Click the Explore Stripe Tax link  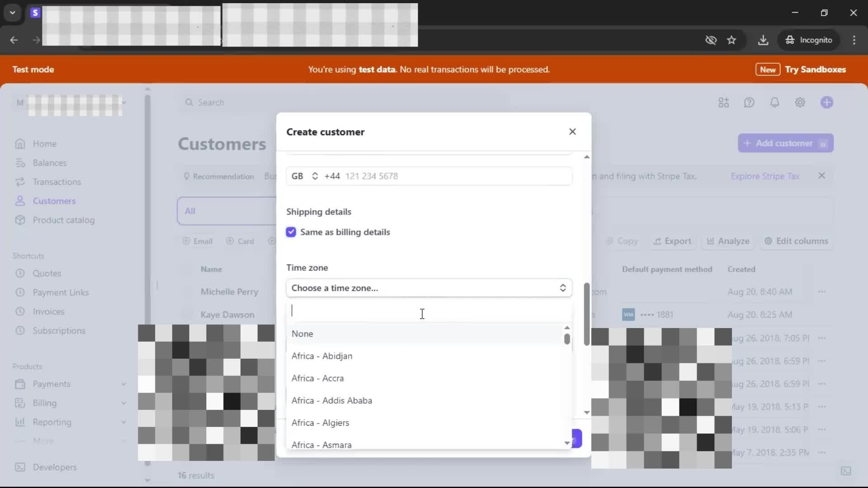point(765,176)
